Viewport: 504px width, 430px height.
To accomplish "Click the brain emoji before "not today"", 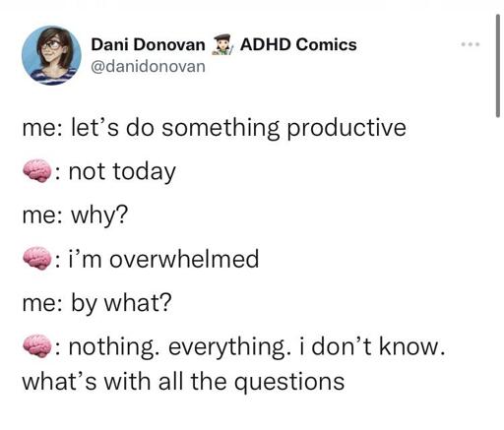I will pyautogui.click(x=37, y=171).
